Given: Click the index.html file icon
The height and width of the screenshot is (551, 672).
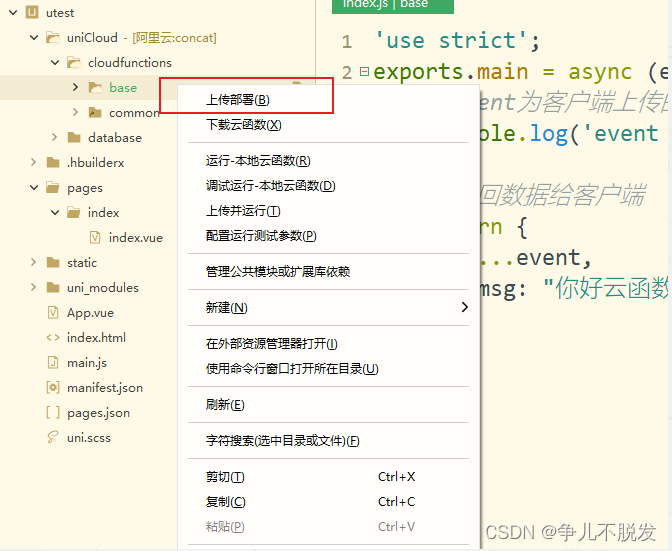Looking at the screenshot, I should pyautogui.click(x=53, y=338).
